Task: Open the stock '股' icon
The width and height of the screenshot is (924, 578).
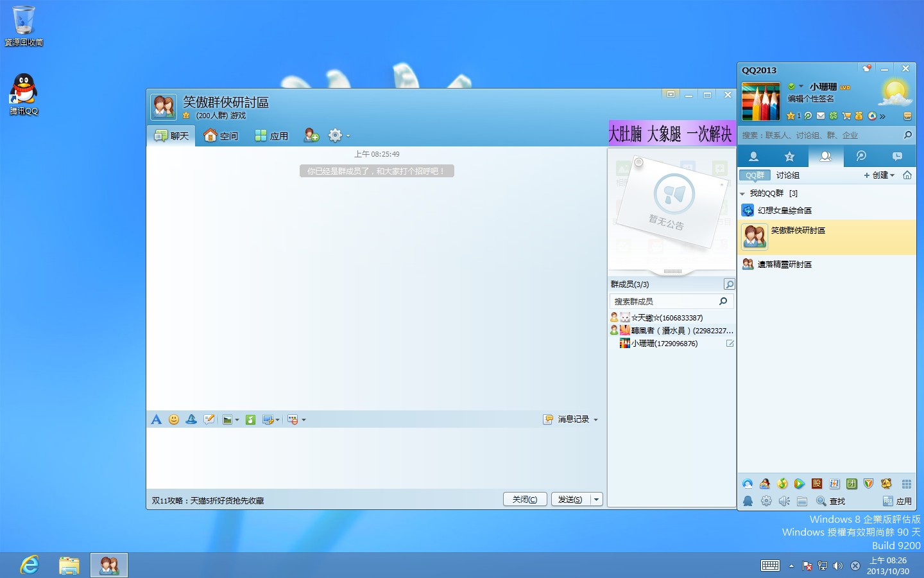Action: 817,484
